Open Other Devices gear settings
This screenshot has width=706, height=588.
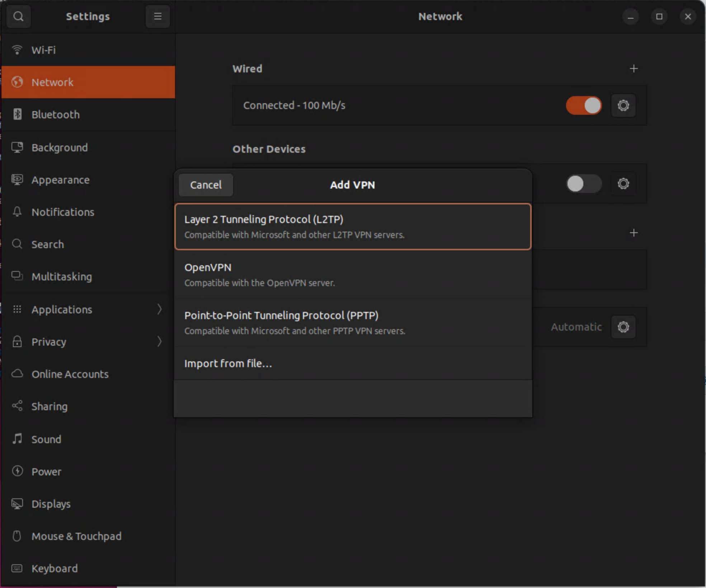(623, 184)
